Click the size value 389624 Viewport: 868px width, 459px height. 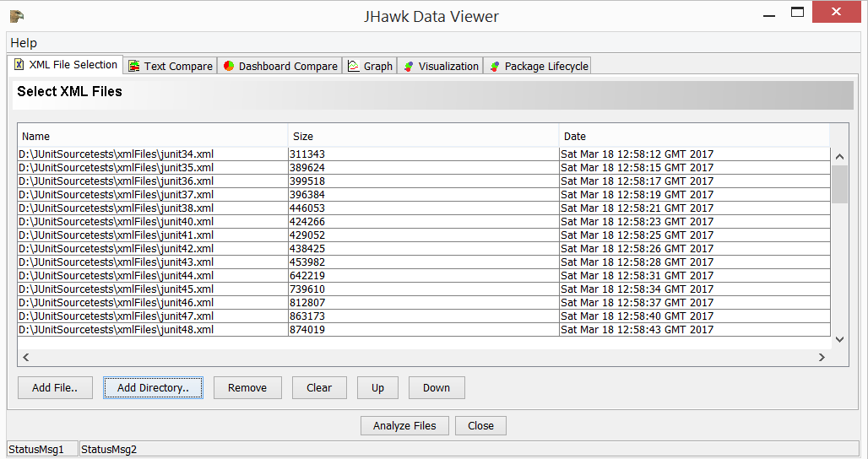307,168
